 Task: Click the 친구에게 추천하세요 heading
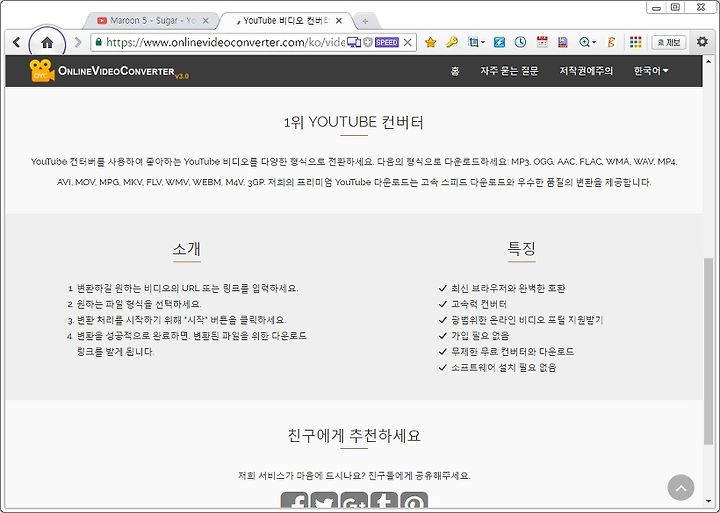354,434
